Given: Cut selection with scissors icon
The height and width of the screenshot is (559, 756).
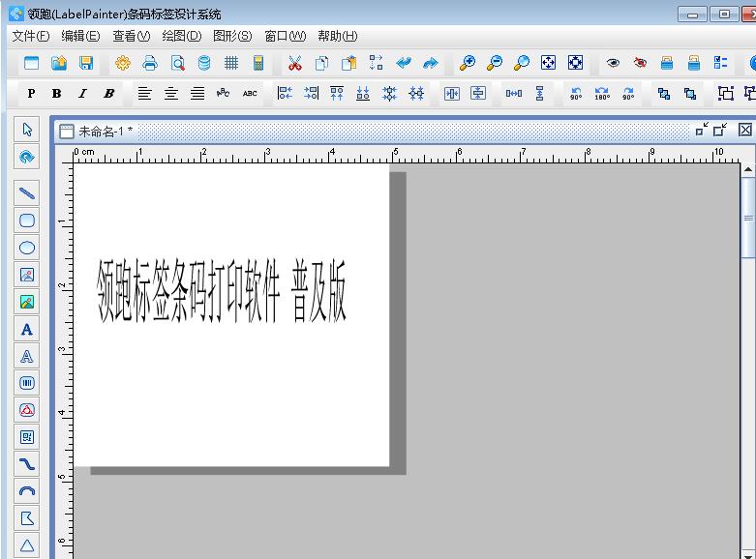Looking at the screenshot, I should tap(294, 63).
